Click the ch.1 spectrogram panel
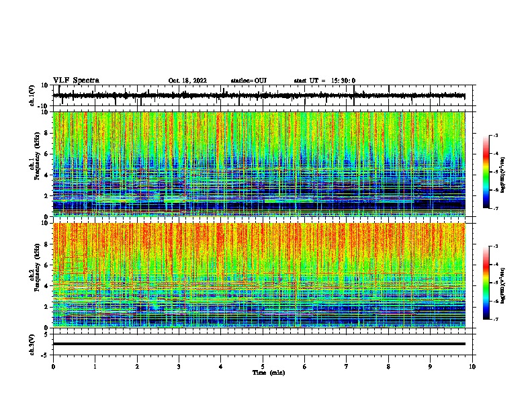This screenshot has height=411, width=532. [x=259, y=164]
